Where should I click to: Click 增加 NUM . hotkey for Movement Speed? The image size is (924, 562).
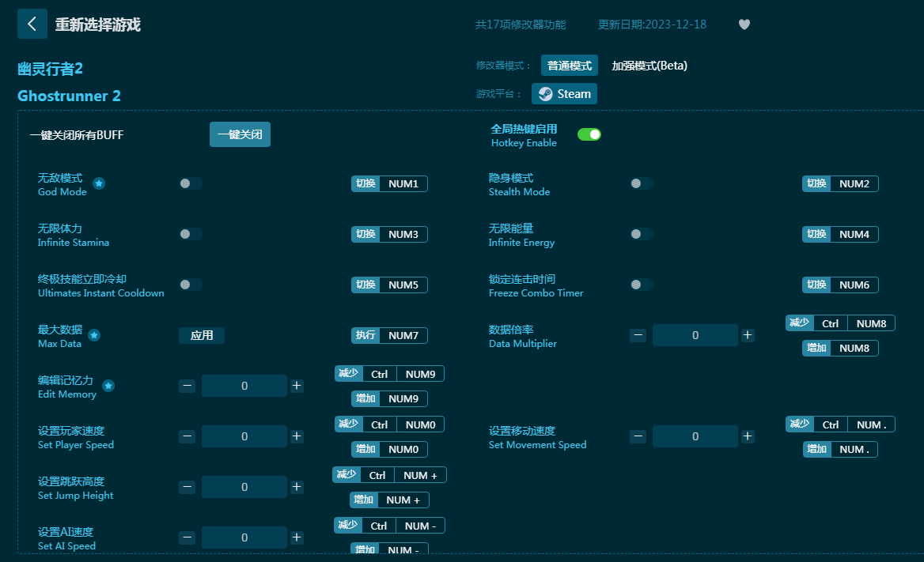[x=840, y=450]
